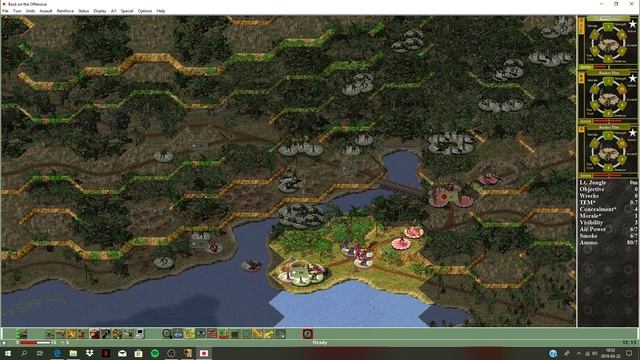The image size is (640, 360).
Task: Select the second Raider Pltn unit card portrait
Action: 608,98
